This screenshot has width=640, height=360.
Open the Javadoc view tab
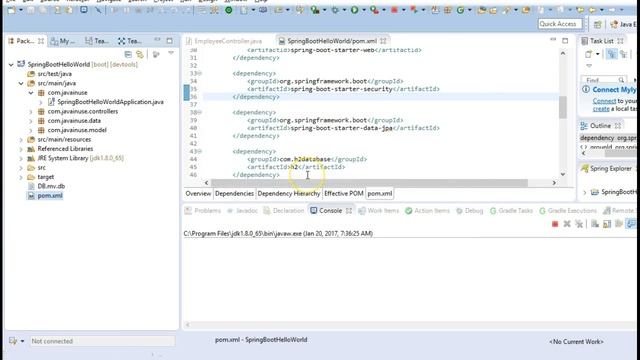tap(242, 211)
